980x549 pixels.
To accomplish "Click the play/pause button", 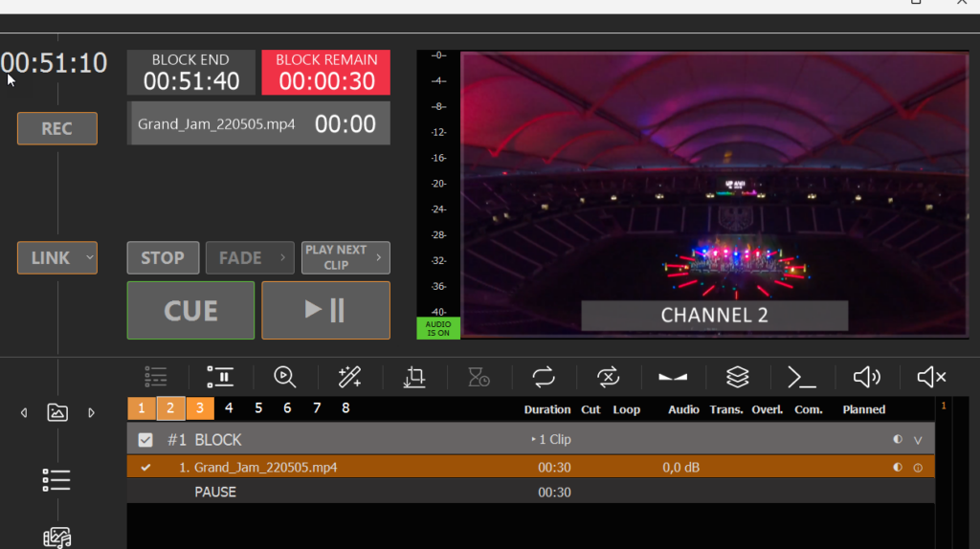I will click(x=325, y=311).
